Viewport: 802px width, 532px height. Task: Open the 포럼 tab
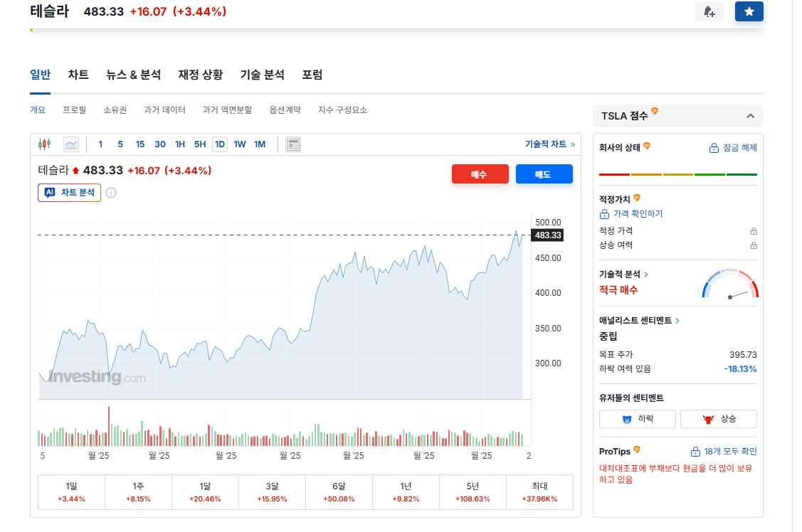312,75
